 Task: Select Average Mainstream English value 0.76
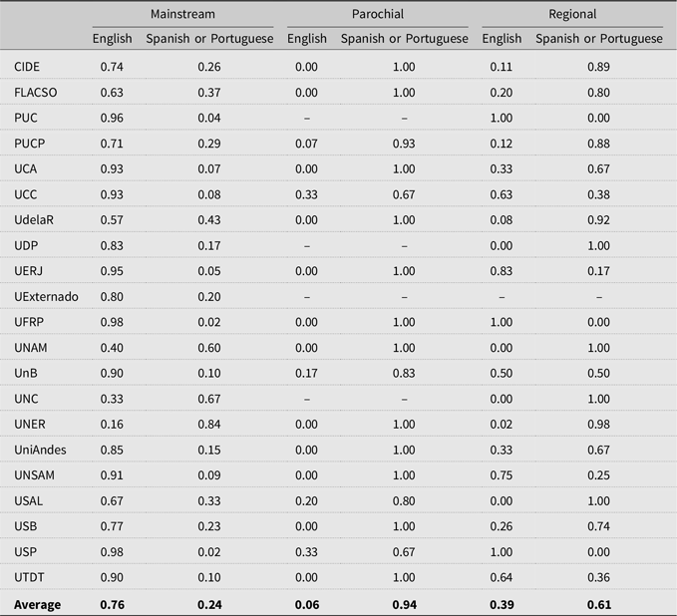113,604
